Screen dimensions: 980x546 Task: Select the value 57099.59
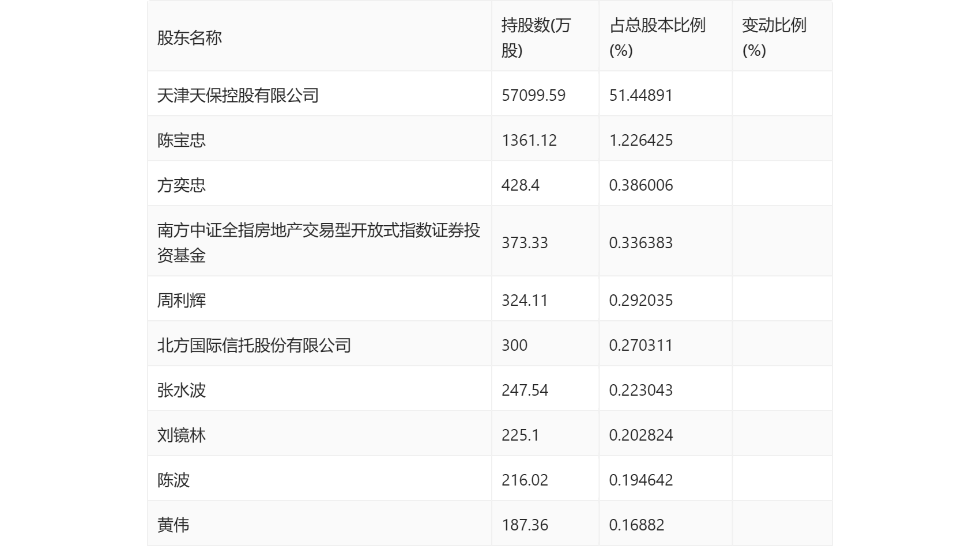[534, 96]
